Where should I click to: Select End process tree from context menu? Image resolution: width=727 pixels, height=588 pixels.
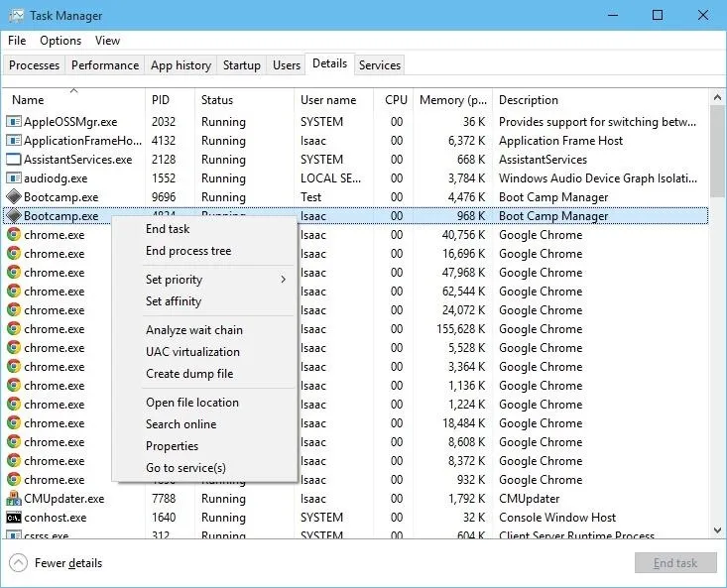188,251
